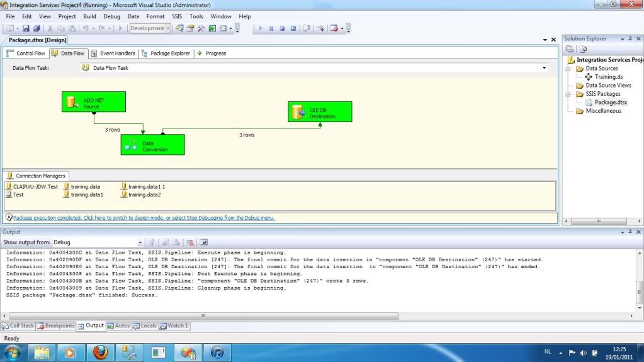Viewport: 644px width, 362px height.
Task: Click the Pause (Break All) debug icon
Action: [x=271, y=28]
